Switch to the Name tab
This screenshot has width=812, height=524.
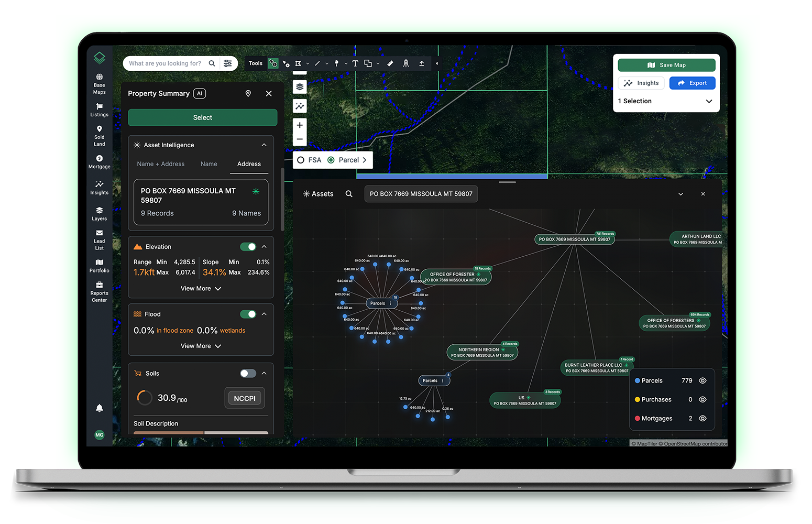[x=209, y=164]
